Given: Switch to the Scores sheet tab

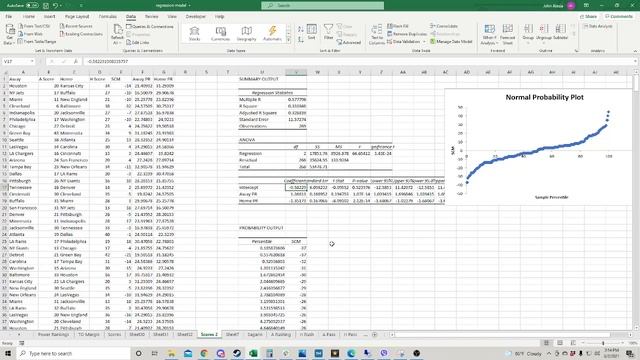Looking at the screenshot, I should (x=114, y=334).
